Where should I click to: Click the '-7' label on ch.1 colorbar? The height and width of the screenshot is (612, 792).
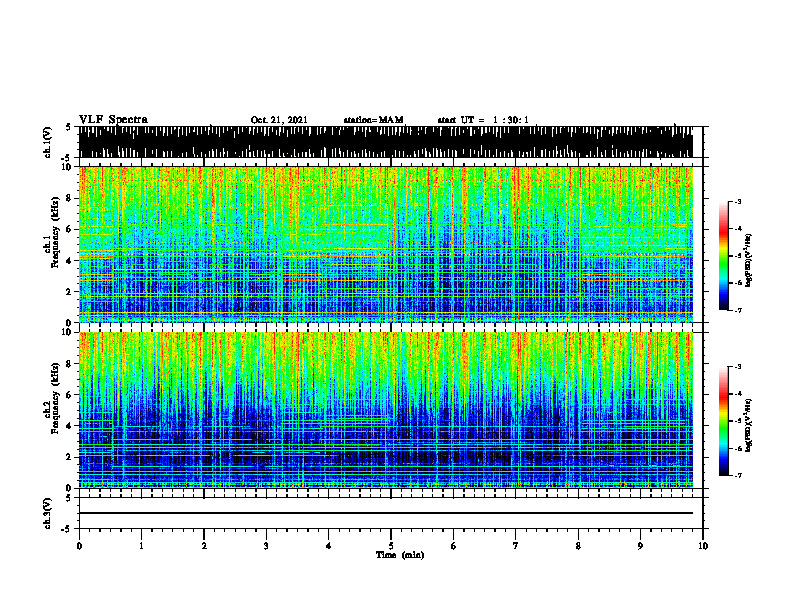pyautogui.click(x=738, y=310)
